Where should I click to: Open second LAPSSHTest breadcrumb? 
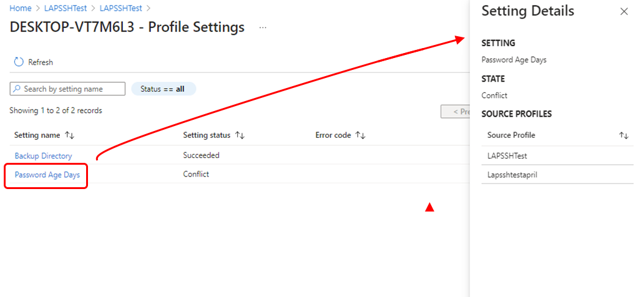coord(121,8)
